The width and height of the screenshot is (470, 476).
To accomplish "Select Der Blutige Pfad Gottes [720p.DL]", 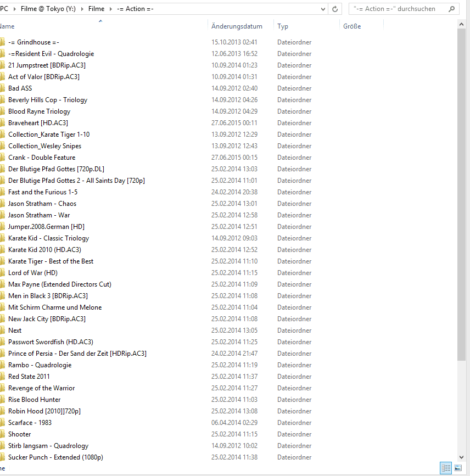I will (x=56, y=169).
